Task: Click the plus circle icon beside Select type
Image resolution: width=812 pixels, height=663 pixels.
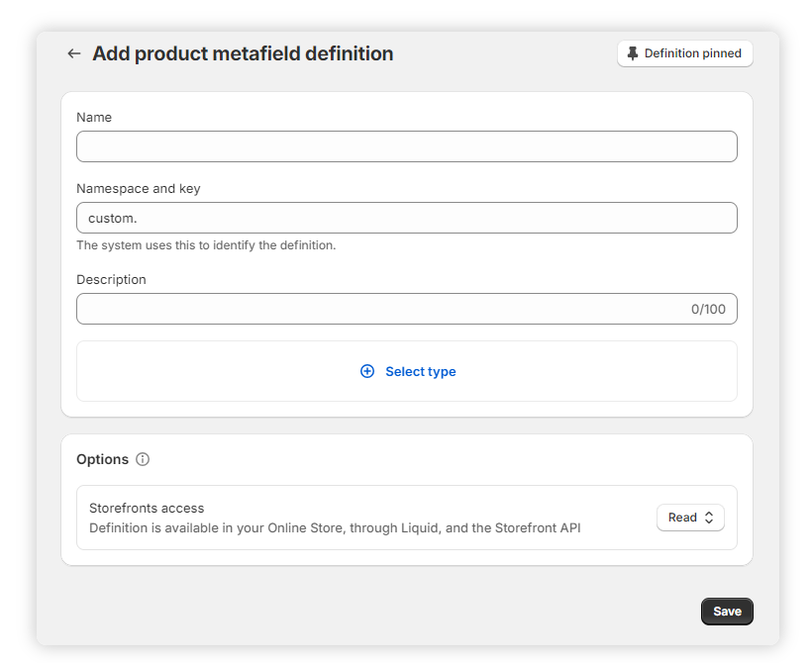Action: coord(367,371)
